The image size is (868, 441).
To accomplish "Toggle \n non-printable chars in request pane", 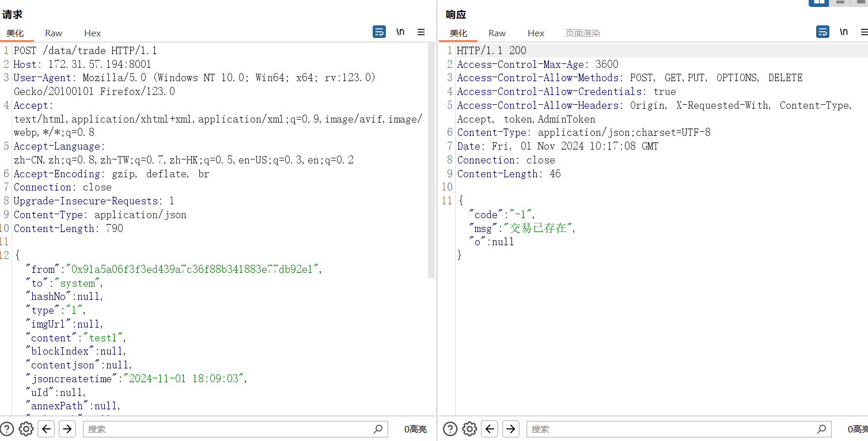I will tap(400, 32).
